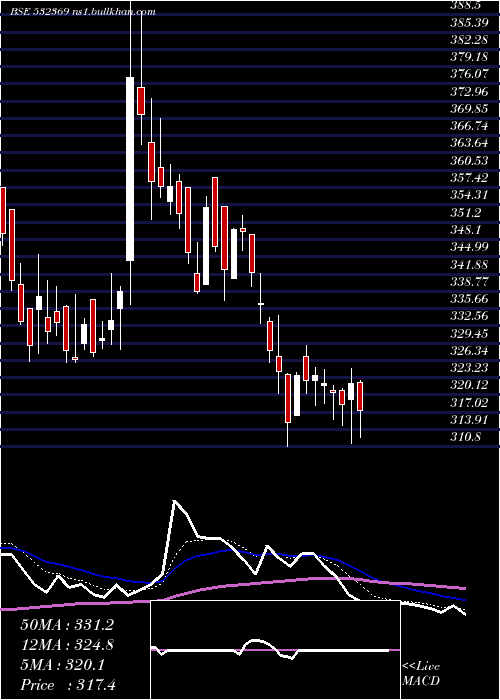Viewport: 500px width, 700px height.
Task: Click the 317.02 price axis label
Action: coord(470,403)
